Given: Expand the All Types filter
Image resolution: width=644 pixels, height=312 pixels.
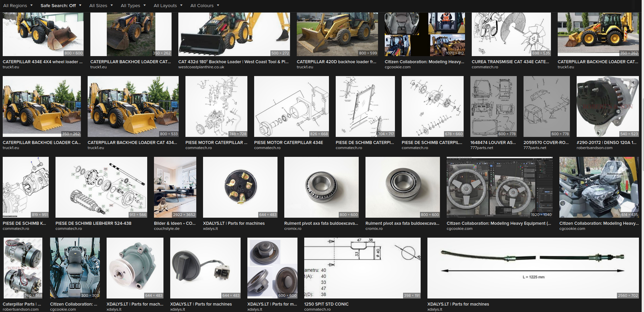Looking at the screenshot, I should [x=133, y=5].
